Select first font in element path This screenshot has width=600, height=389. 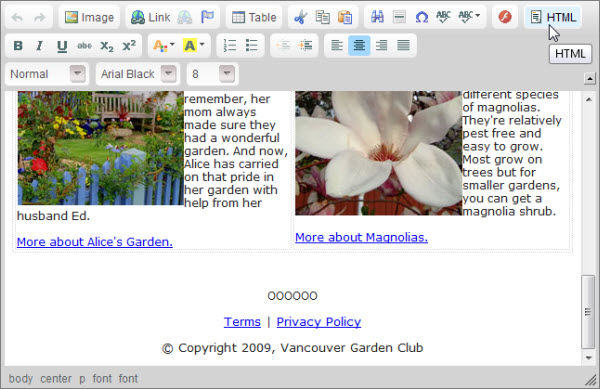tap(102, 379)
